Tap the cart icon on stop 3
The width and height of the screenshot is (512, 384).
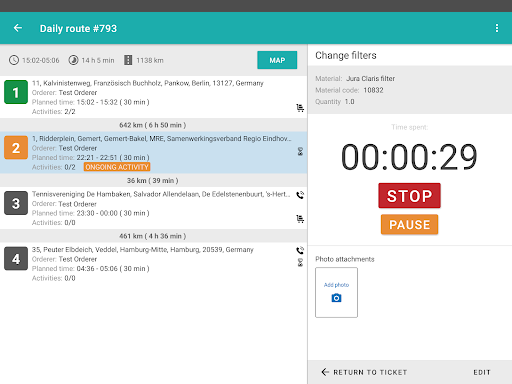click(300, 219)
